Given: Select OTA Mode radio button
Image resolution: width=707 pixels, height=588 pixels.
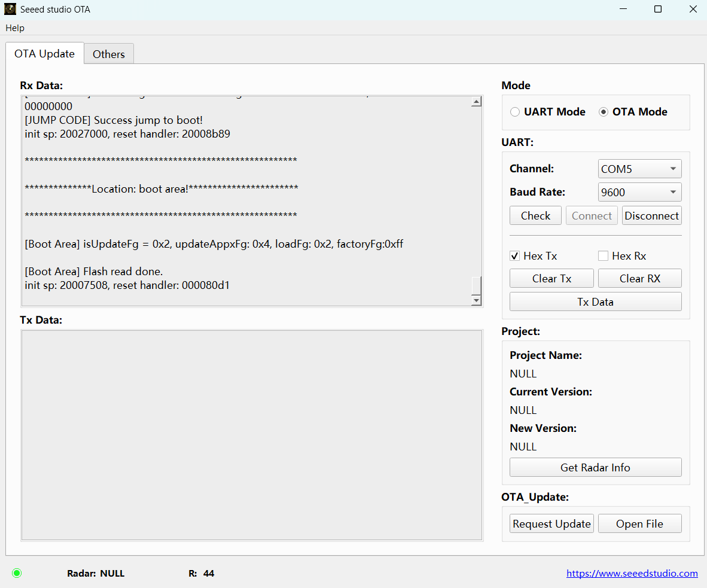Looking at the screenshot, I should coord(604,112).
